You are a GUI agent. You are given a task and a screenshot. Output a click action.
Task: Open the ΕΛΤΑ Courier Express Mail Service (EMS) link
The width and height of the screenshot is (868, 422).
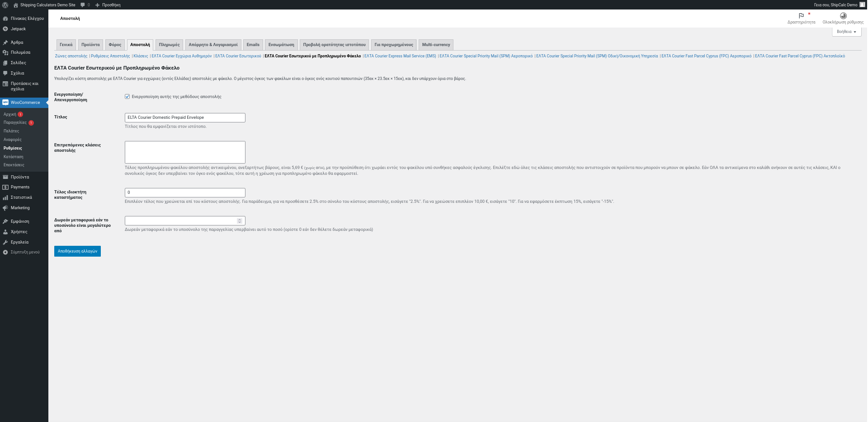pos(400,56)
